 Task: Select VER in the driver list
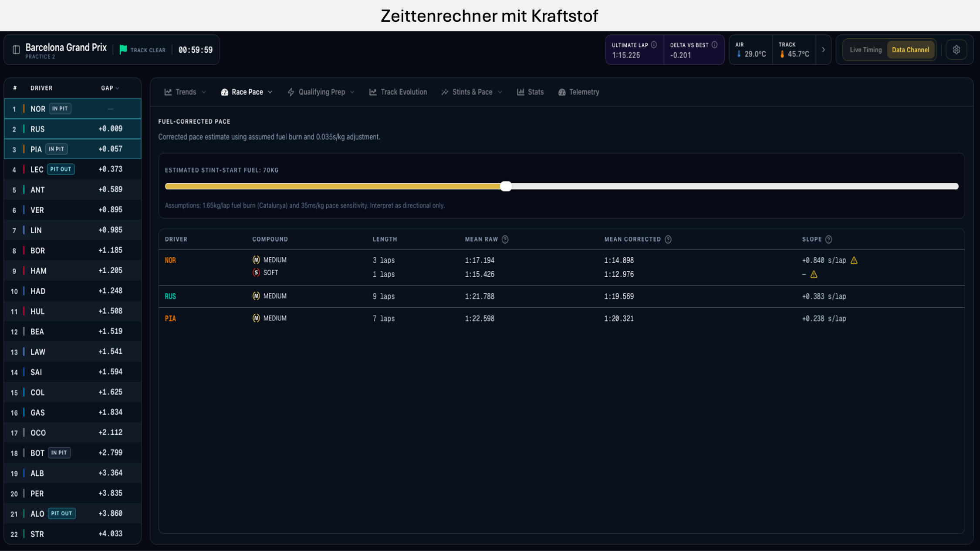(x=73, y=210)
